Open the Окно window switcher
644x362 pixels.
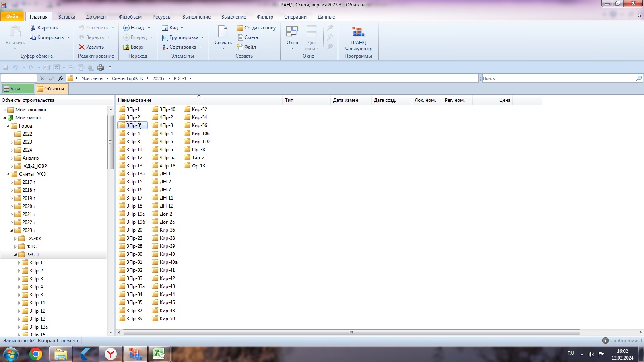[x=292, y=37]
